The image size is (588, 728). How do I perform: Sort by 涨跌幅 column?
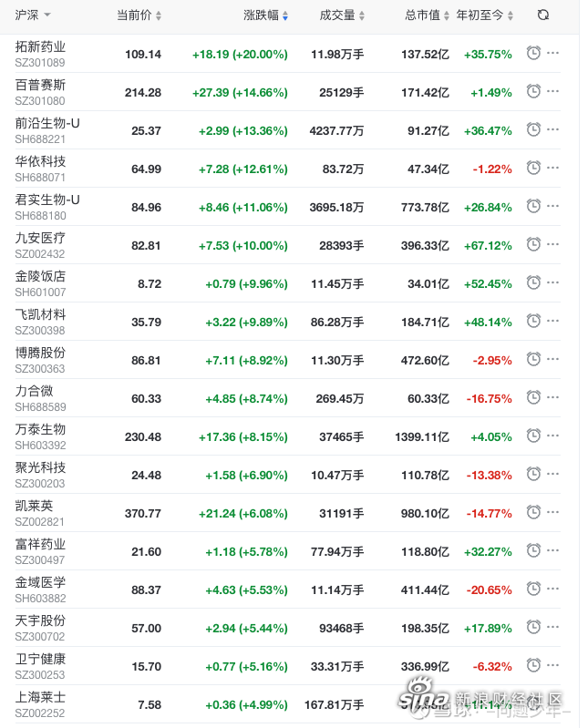[x=265, y=15]
